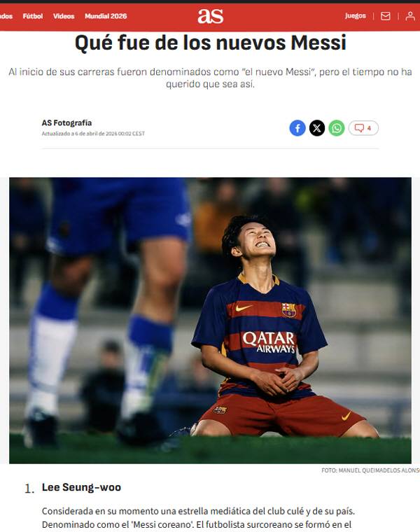Go to the AS logo homepage
Screen dimensions: 420x532
click(210, 16)
